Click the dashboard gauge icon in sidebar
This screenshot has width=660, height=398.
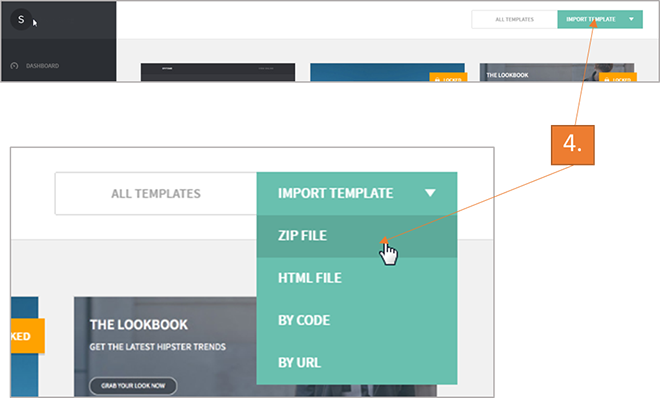14,66
